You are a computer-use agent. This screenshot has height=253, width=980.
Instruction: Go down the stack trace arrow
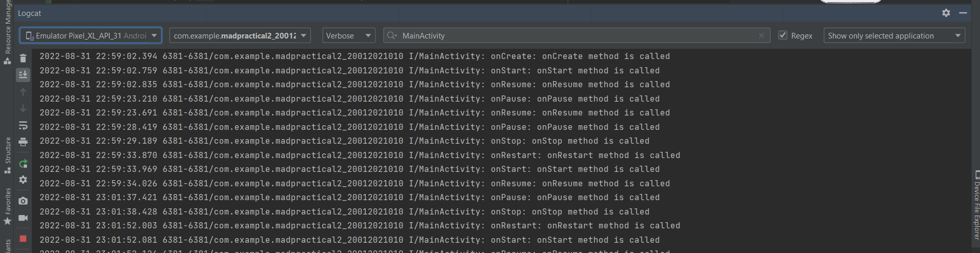23,108
